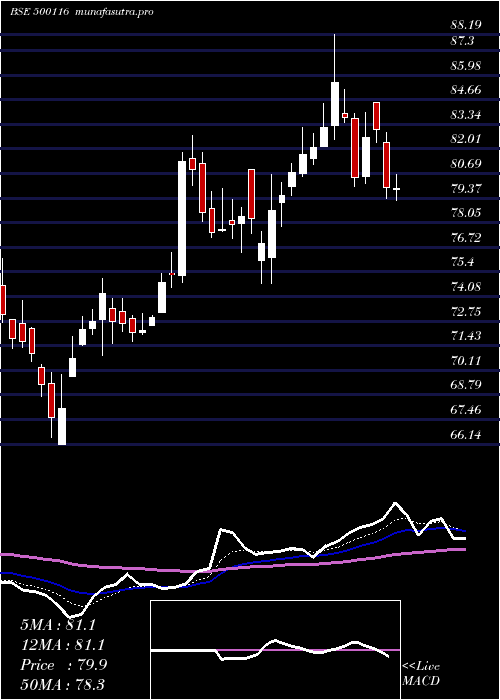Click the 70.11 price axis label
Viewport: 500px width, 700px height.
[466, 361]
